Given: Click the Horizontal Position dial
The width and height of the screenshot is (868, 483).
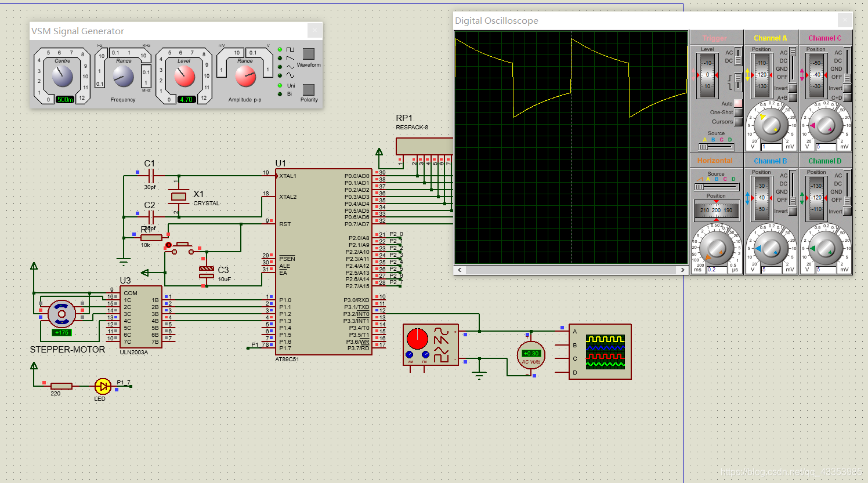Looking at the screenshot, I should tap(717, 210).
